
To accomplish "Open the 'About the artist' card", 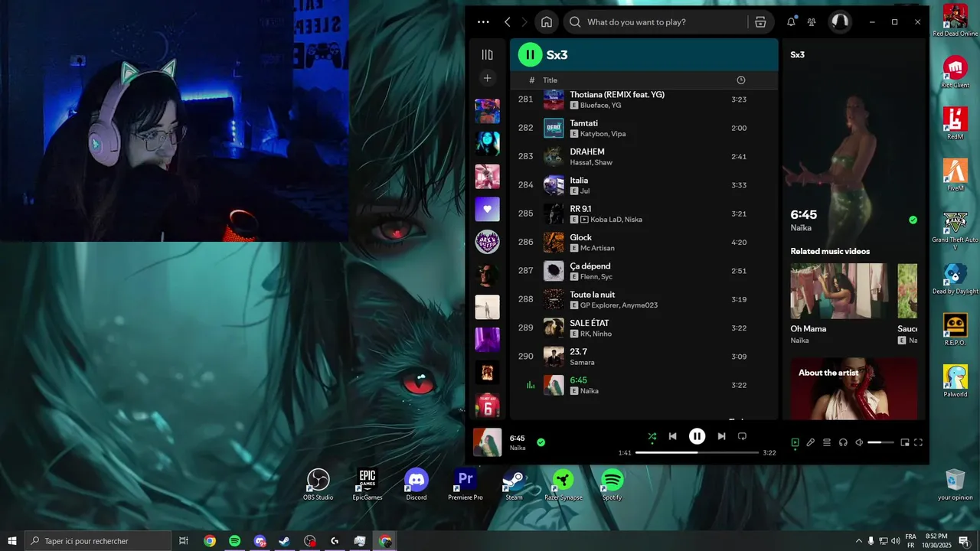I will pyautogui.click(x=854, y=389).
